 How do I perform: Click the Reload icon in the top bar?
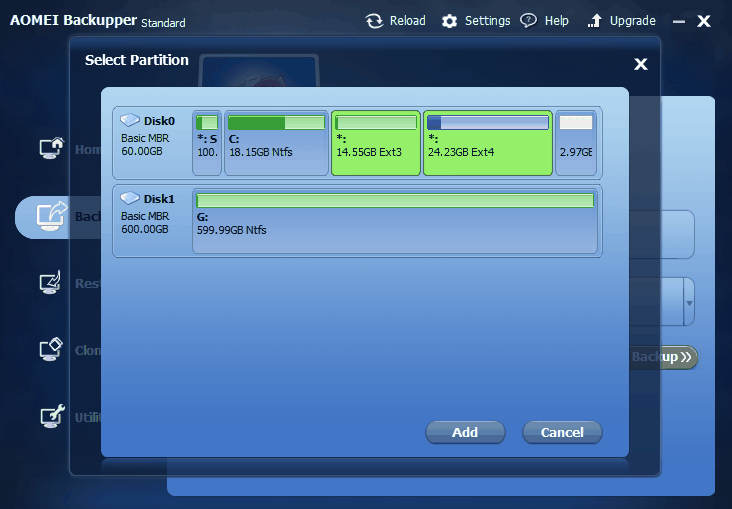coord(374,21)
